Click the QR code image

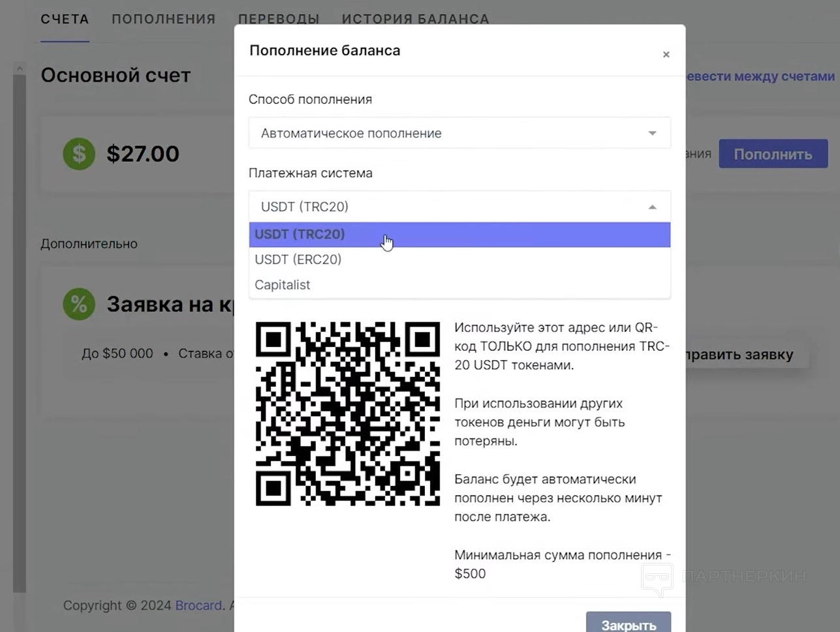coord(348,414)
